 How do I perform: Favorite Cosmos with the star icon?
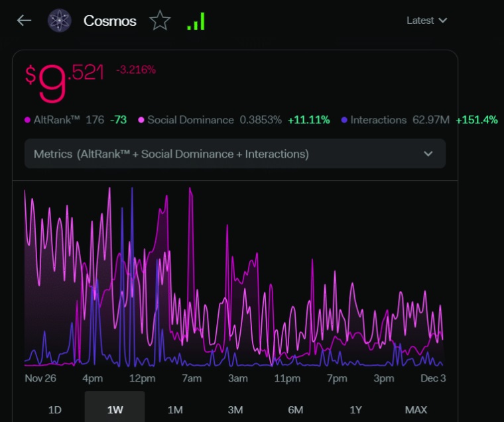point(160,21)
